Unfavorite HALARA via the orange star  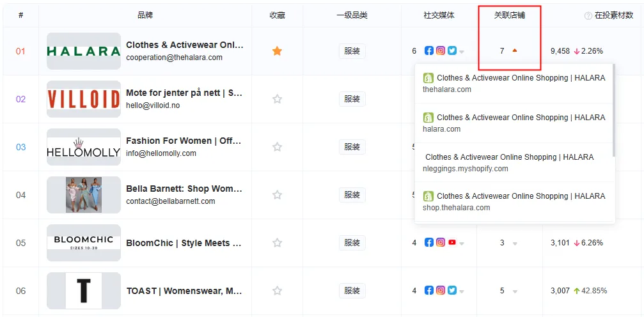[277, 51]
